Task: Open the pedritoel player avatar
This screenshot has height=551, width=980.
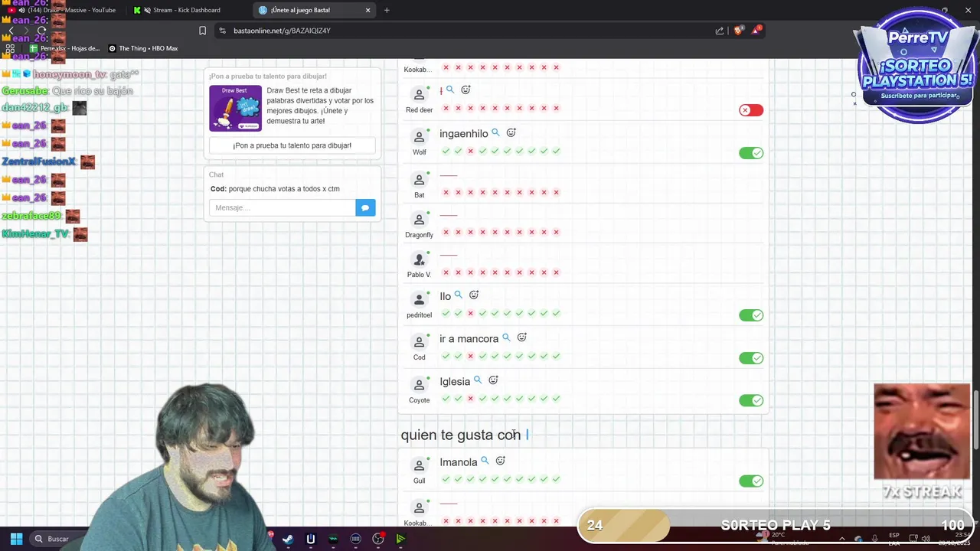Action: pos(419,299)
